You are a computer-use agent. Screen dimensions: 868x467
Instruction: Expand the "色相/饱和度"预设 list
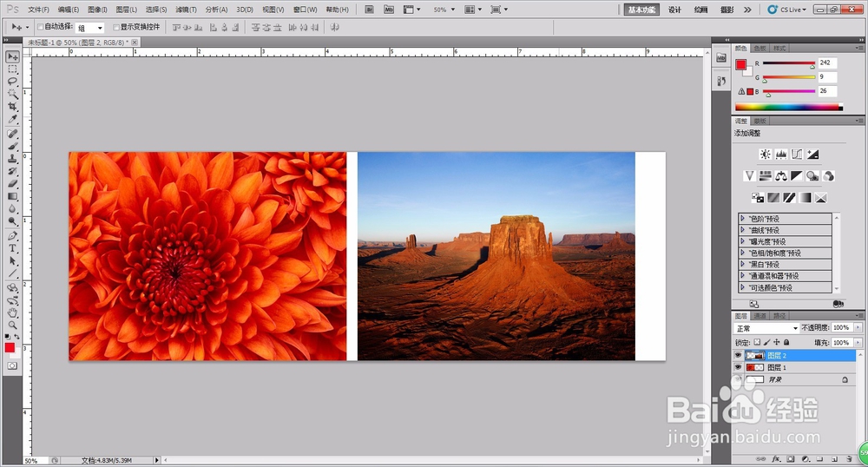(742, 253)
